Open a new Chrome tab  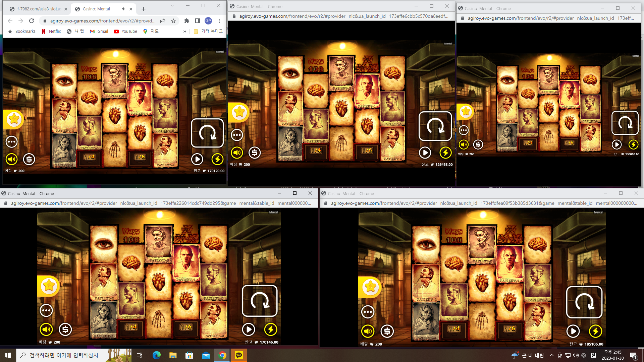coord(144,9)
